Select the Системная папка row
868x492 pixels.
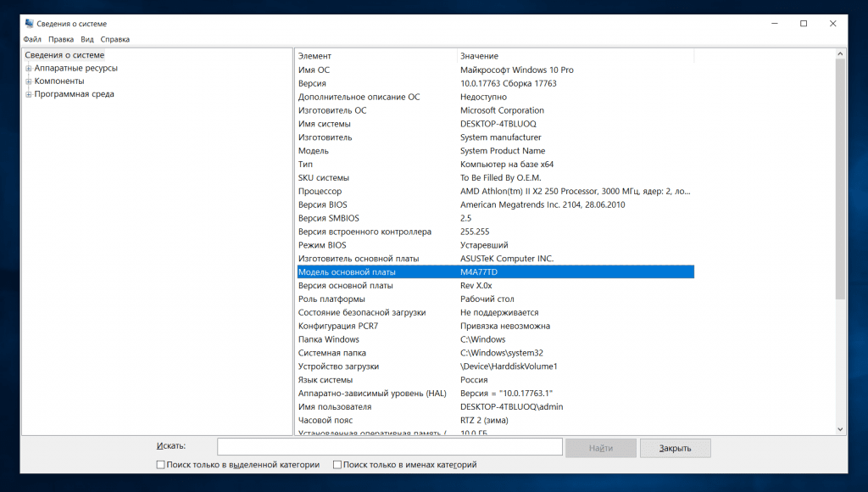click(495, 353)
